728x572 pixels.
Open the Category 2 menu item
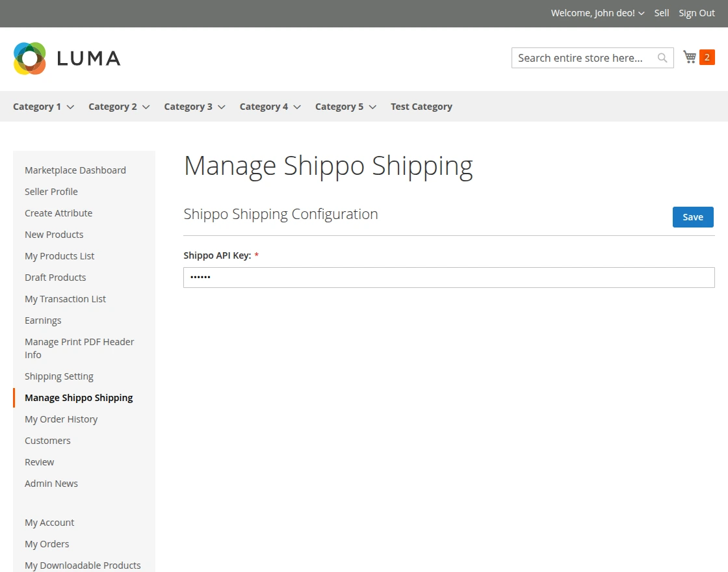113,107
